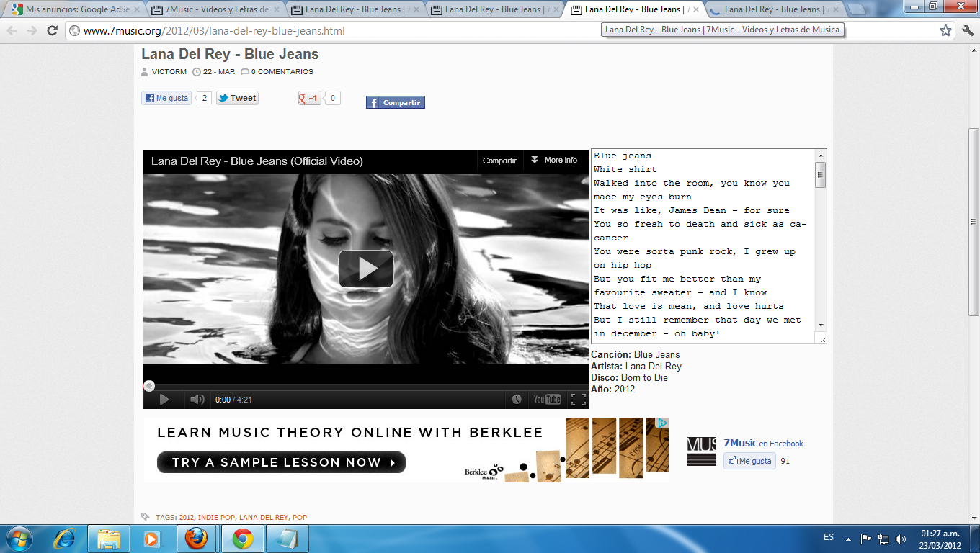Click the Tweet button
980x553 pixels.
tap(237, 98)
